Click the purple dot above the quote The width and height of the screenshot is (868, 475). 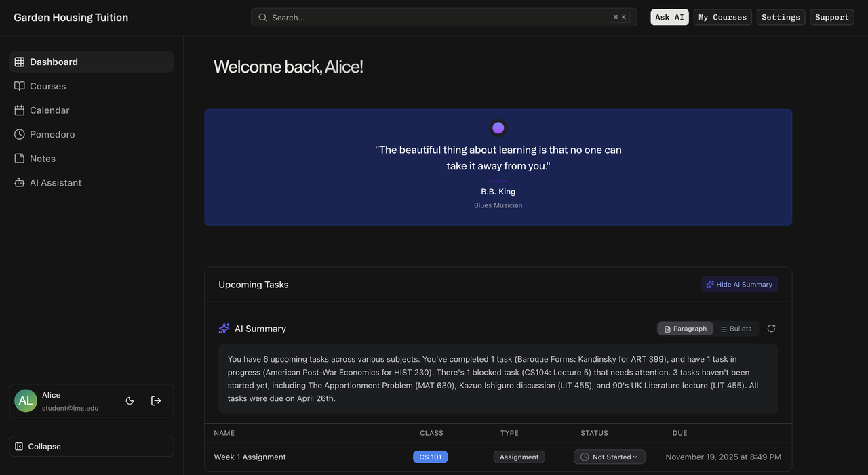(498, 128)
